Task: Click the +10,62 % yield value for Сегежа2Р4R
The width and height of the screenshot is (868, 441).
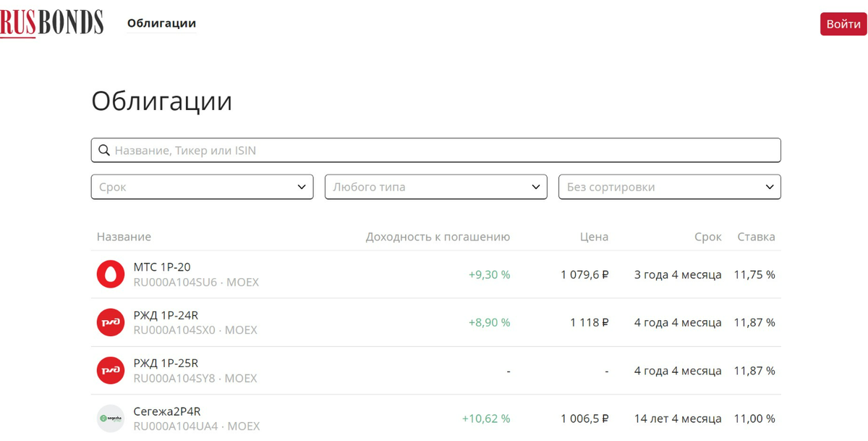Action: [x=486, y=418]
